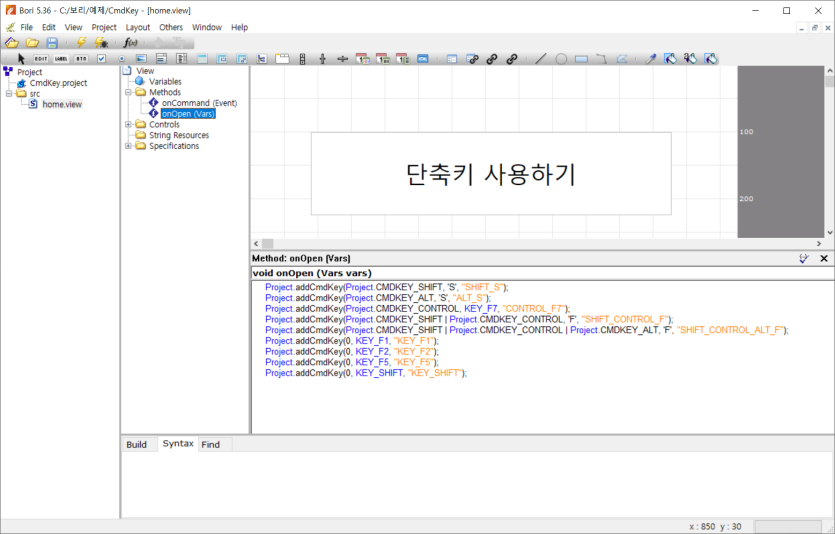Restore the inner document window
The image size is (835, 534).
point(814,28)
